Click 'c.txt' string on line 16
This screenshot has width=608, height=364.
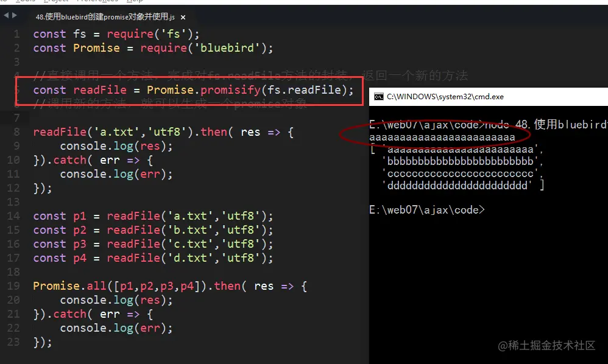click(190, 244)
